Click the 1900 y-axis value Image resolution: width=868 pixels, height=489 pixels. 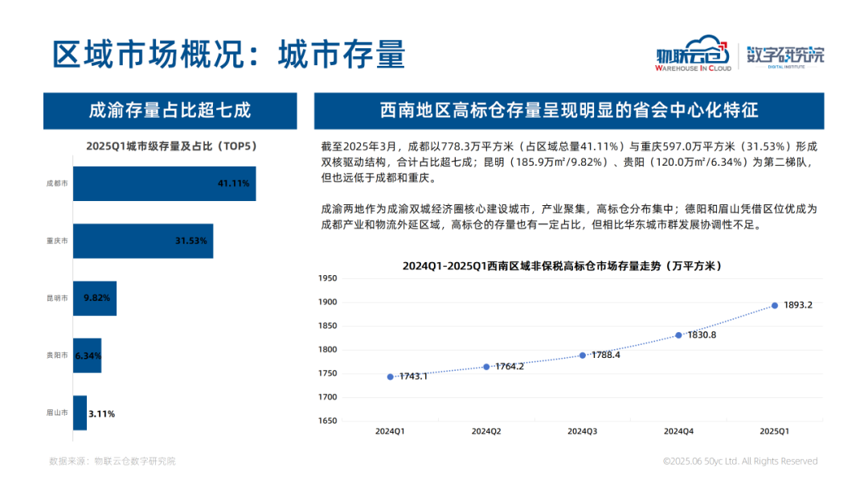pyautogui.click(x=328, y=302)
